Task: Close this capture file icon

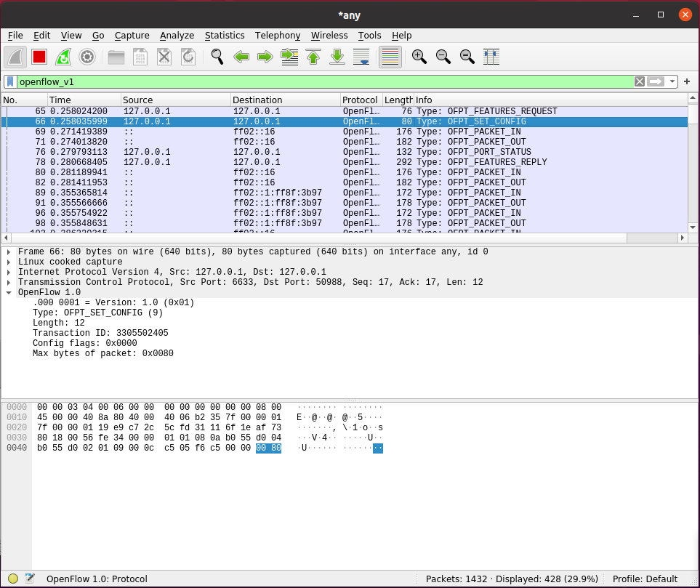Action: (x=164, y=57)
